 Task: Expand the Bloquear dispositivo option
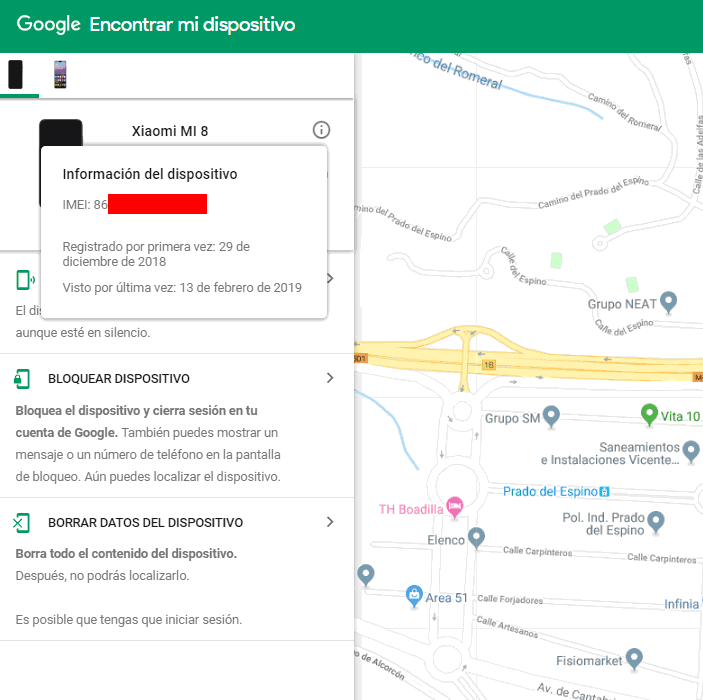tap(330, 378)
